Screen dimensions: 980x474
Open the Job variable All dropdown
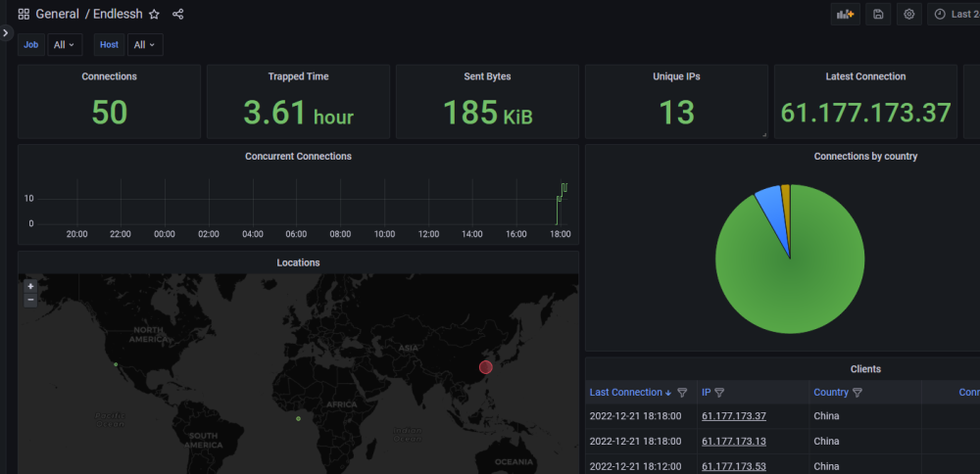pyautogui.click(x=65, y=45)
